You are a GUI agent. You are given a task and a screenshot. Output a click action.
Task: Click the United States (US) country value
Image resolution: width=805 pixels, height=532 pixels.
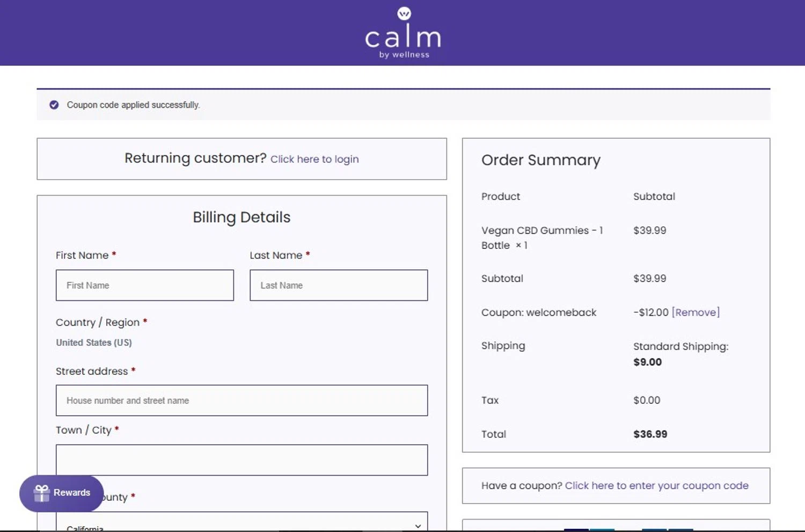point(94,343)
